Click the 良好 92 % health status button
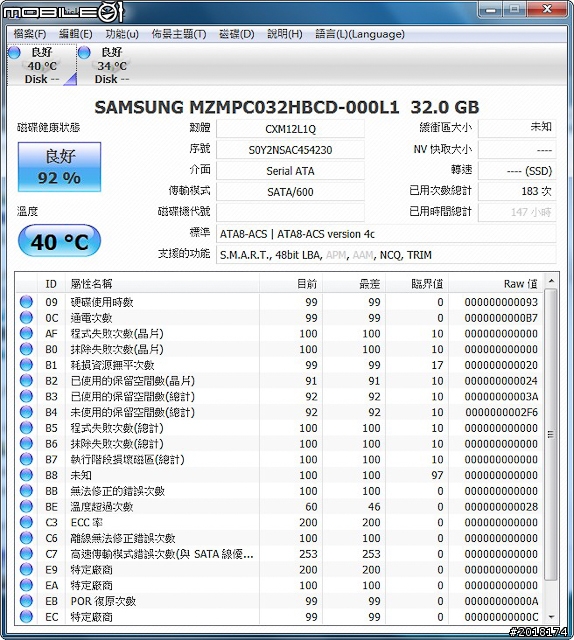 (59, 167)
